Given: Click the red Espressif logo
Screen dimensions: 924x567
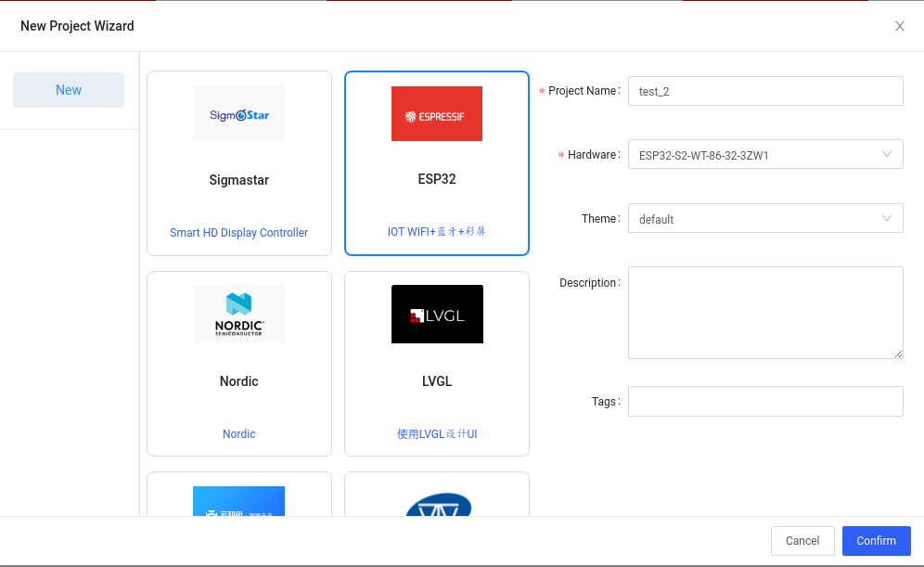Looking at the screenshot, I should pyautogui.click(x=437, y=114).
